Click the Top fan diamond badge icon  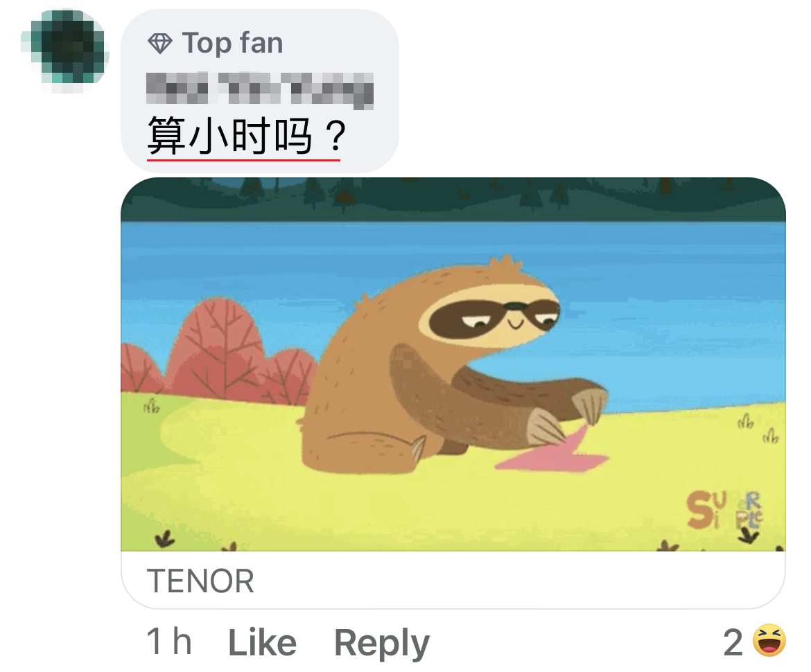(x=160, y=44)
